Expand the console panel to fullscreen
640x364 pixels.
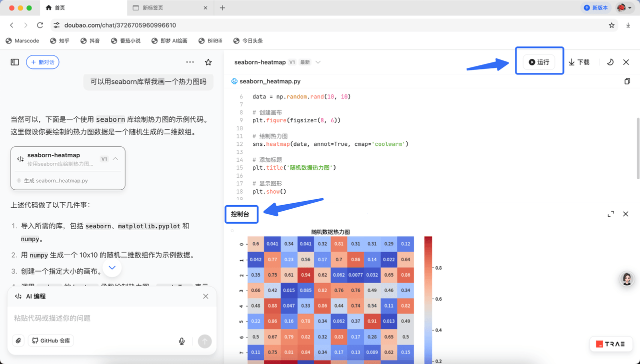point(610,214)
